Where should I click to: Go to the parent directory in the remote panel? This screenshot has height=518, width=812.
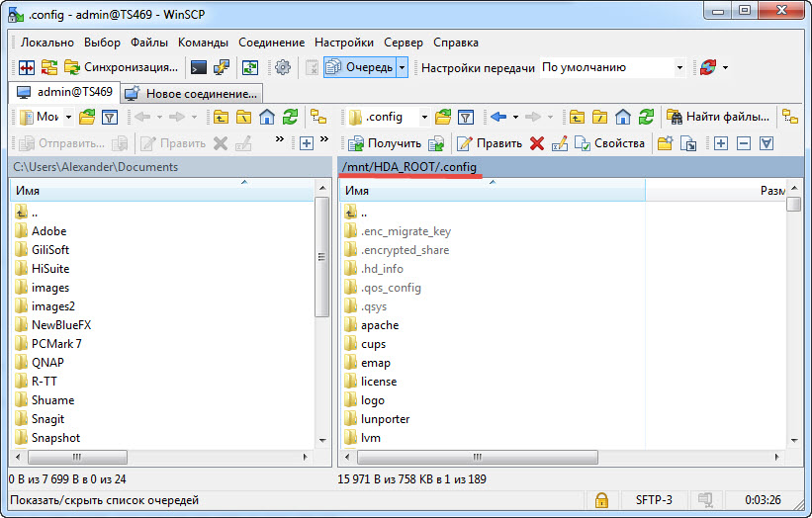coord(577,117)
